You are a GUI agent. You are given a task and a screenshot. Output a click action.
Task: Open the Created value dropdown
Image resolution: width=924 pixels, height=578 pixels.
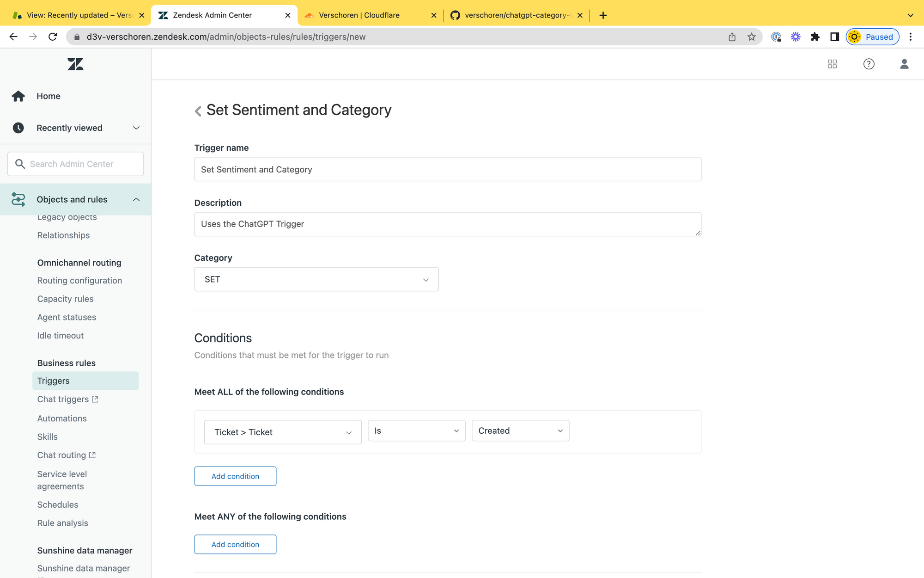520,431
